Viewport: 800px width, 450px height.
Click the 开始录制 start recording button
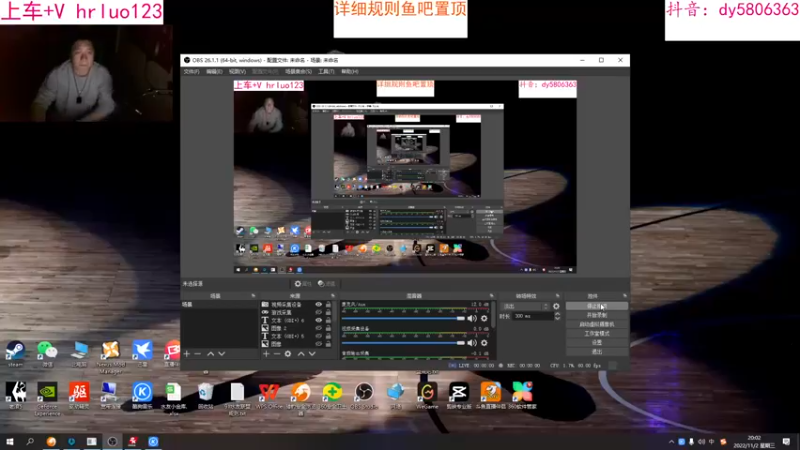(596, 315)
